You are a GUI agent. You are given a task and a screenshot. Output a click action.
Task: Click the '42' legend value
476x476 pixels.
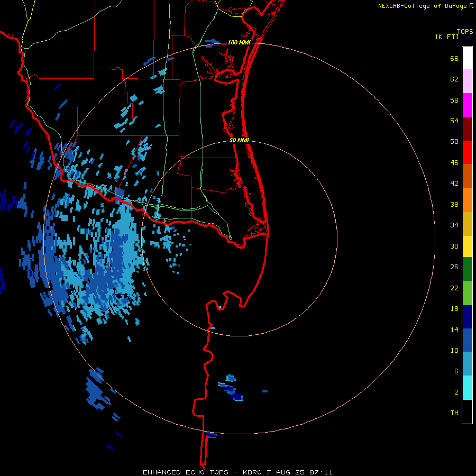coord(454,184)
